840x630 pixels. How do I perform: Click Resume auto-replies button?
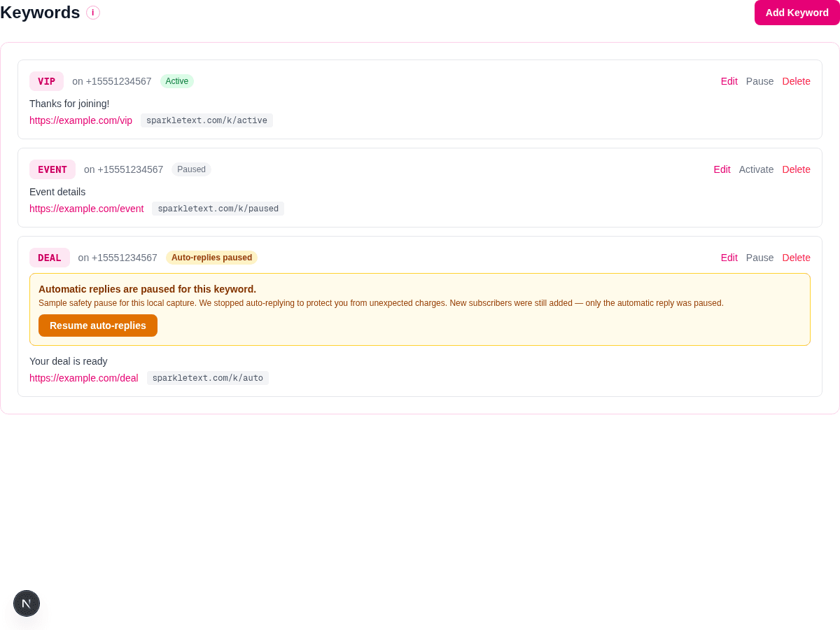(x=98, y=325)
